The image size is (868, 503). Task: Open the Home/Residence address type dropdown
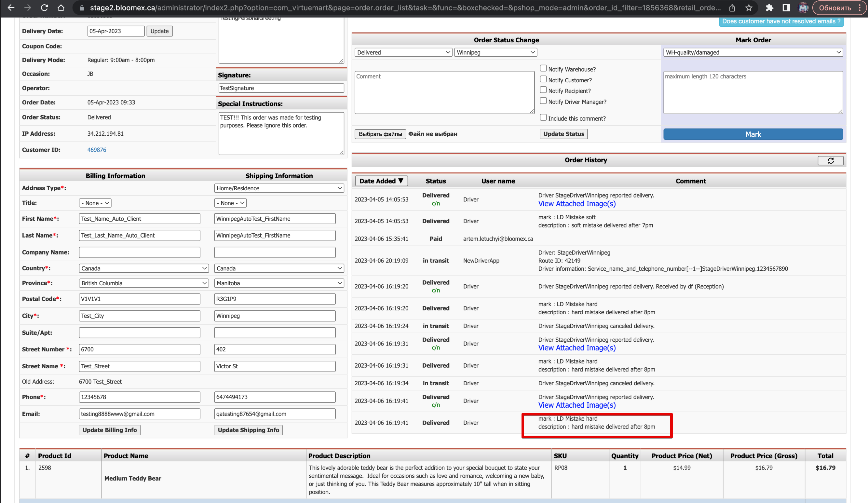pos(279,188)
